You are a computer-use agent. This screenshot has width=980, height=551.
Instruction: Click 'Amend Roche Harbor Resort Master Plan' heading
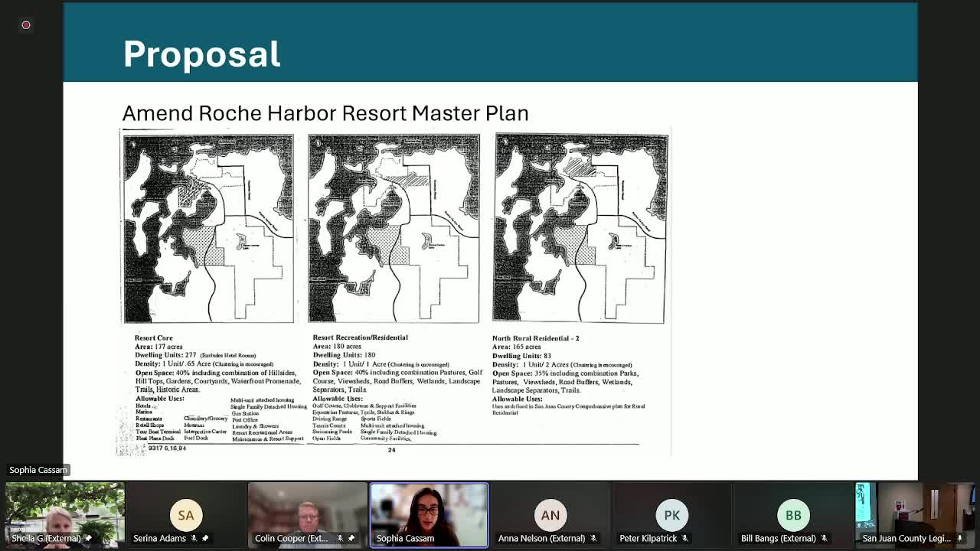pyautogui.click(x=325, y=113)
